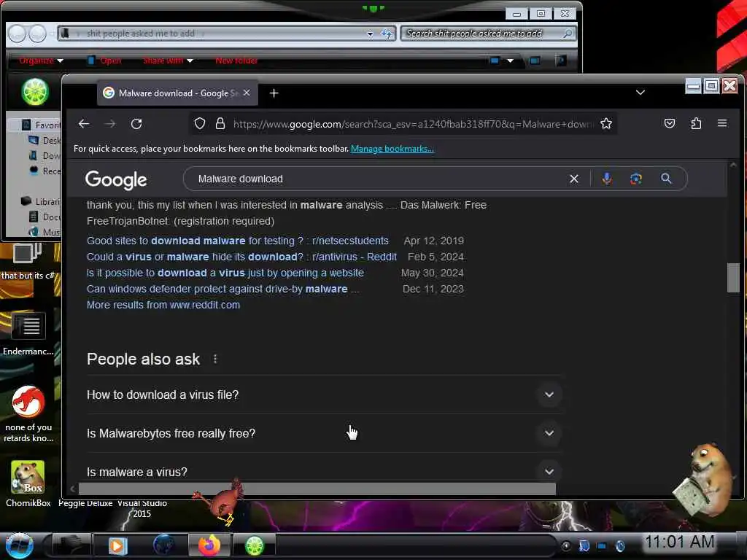Image resolution: width=747 pixels, height=560 pixels.
Task: Open the Share with dropdown in Explorer
Action: [x=168, y=61]
